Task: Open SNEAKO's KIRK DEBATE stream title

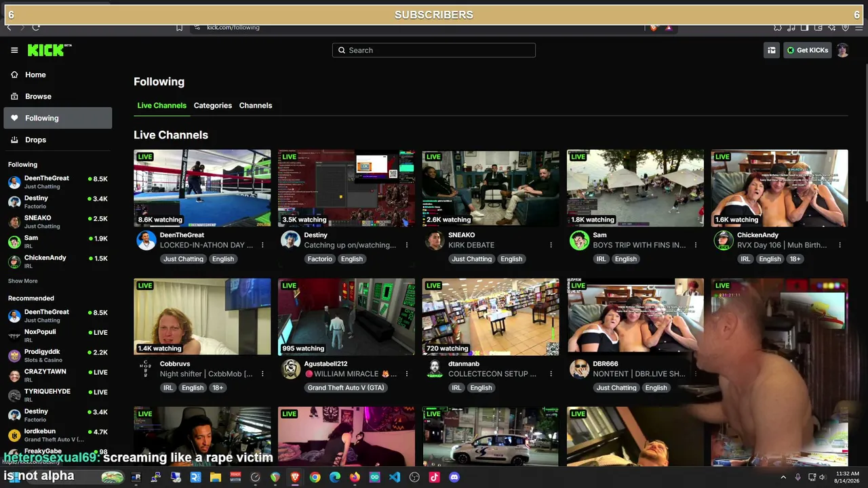Action: 471,245
